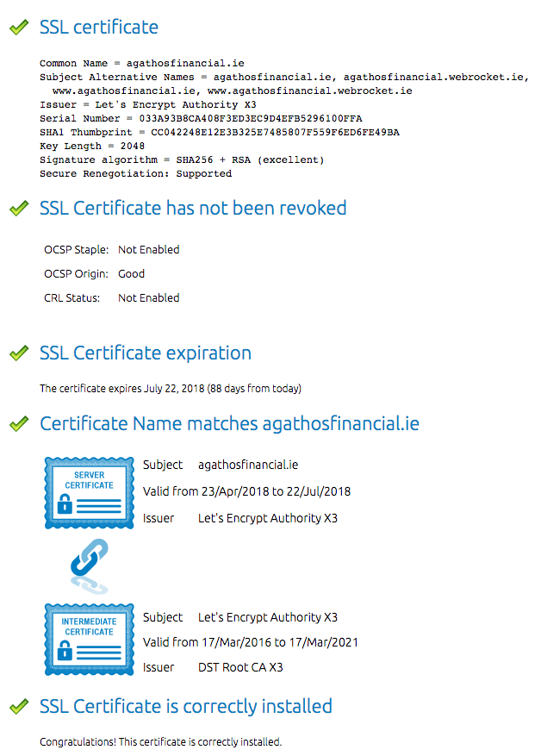The height and width of the screenshot is (756, 547).
Task: Click 'Certificate Name matches agathosfinancial.ie' heading
Action: 229,424
